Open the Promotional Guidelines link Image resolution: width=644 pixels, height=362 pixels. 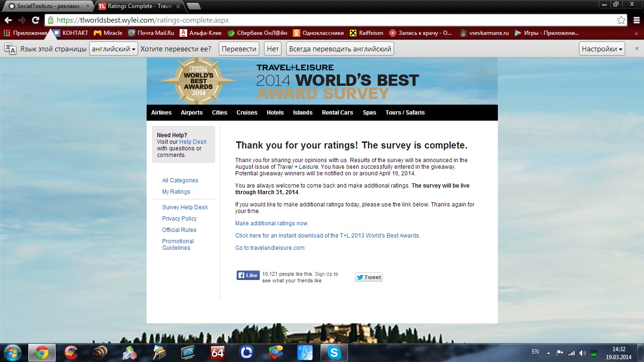click(x=178, y=245)
